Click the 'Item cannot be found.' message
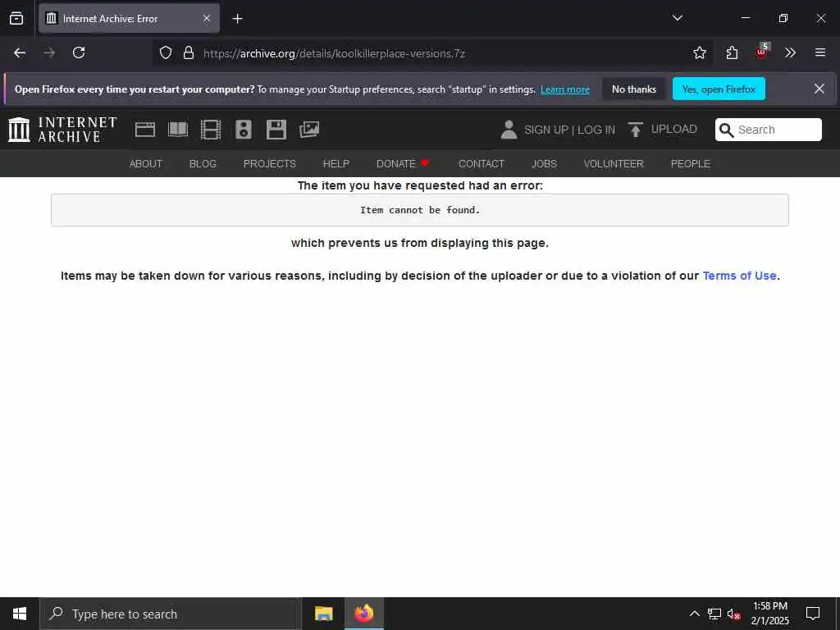 pos(420,210)
